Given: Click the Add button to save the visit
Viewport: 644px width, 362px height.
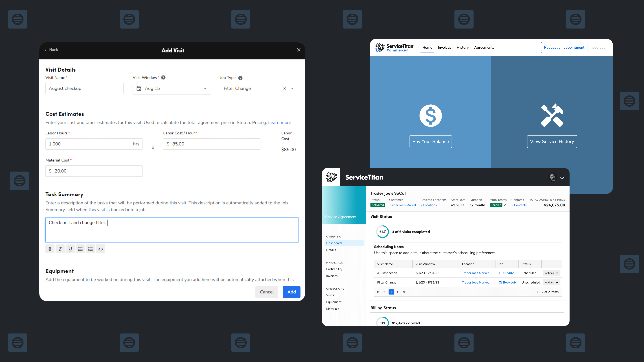Looking at the screenshot, I should coord(291,292).
